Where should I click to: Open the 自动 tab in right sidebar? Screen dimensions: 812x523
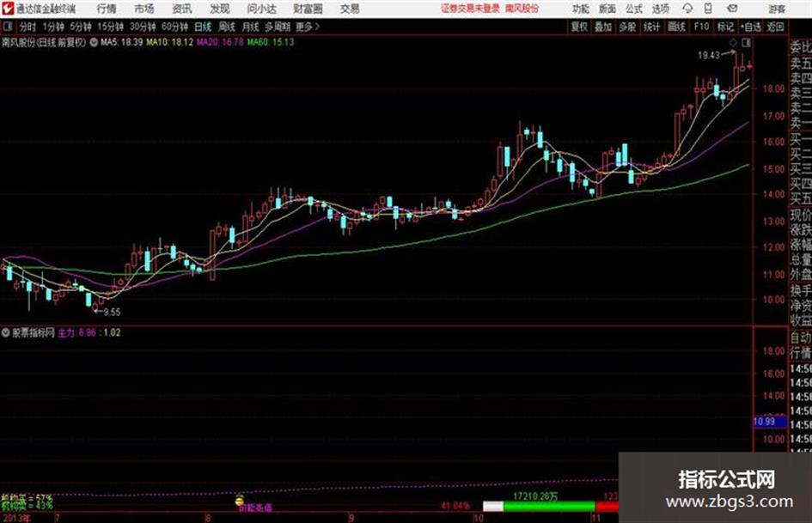pos(801,338)
